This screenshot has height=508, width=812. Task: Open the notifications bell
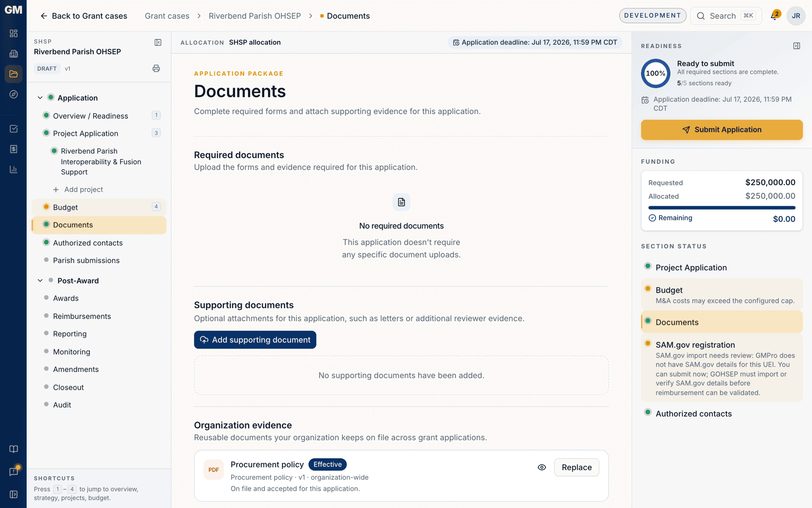(774, 16)
